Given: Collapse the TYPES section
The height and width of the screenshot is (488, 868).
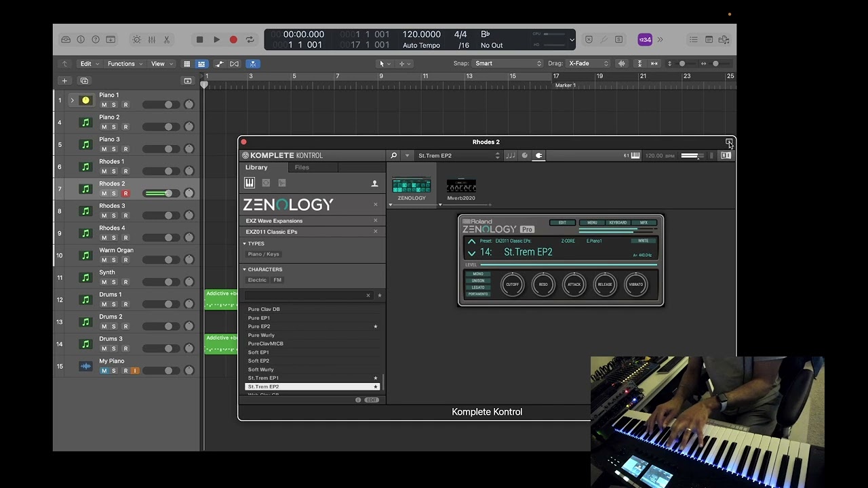Looking at the screenshot, I should click(x=244, y=243).
